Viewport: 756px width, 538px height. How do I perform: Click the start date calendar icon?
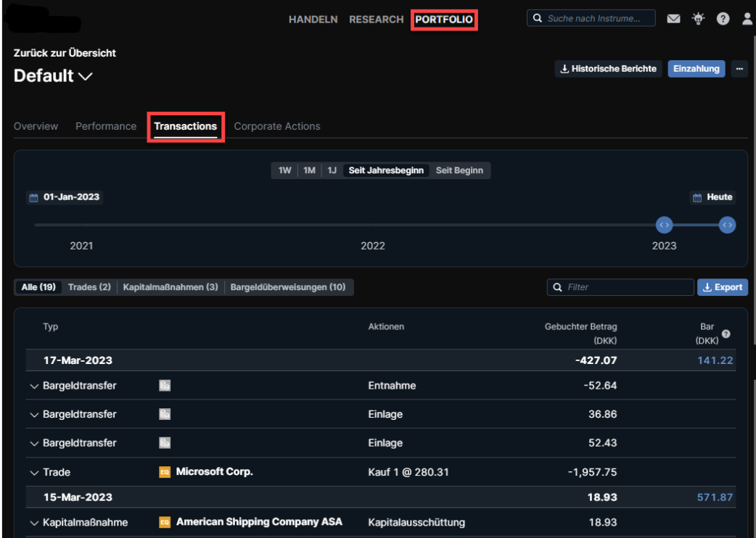33,197
